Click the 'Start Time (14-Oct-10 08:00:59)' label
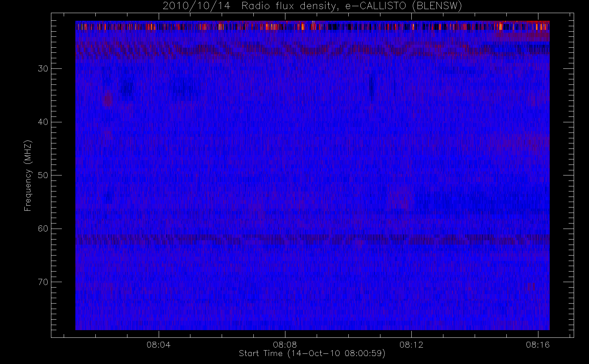 (312, 353)
